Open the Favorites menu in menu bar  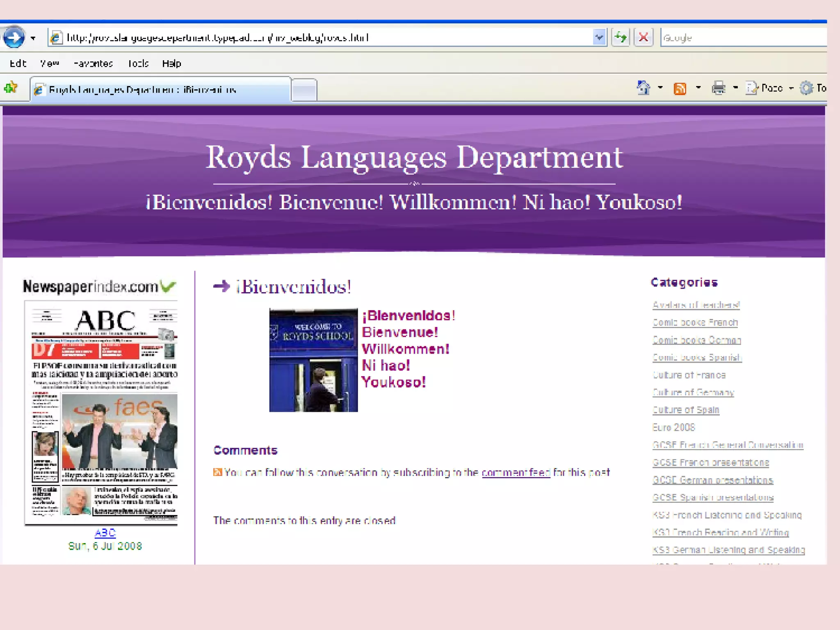coord(93,64)
